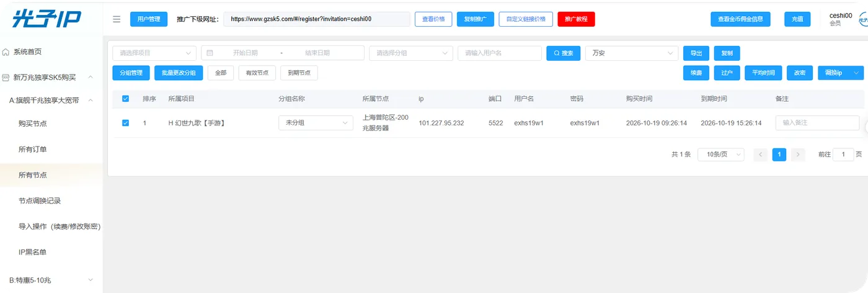Viewport: 868px width, 293px height.
Task: Click the 光子IP logo
Action: click(x=47, y=19)
